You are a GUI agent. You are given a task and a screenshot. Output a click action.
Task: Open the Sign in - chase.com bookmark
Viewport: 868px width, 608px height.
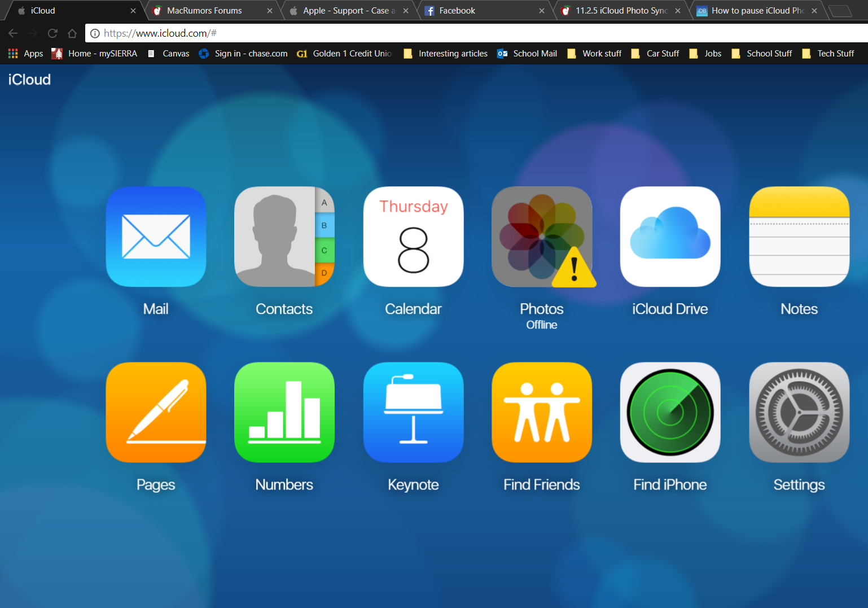point(243,54)
